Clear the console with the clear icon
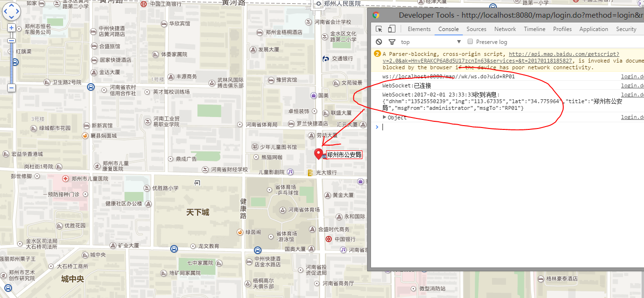644x298 pixels. click(379, 42)
